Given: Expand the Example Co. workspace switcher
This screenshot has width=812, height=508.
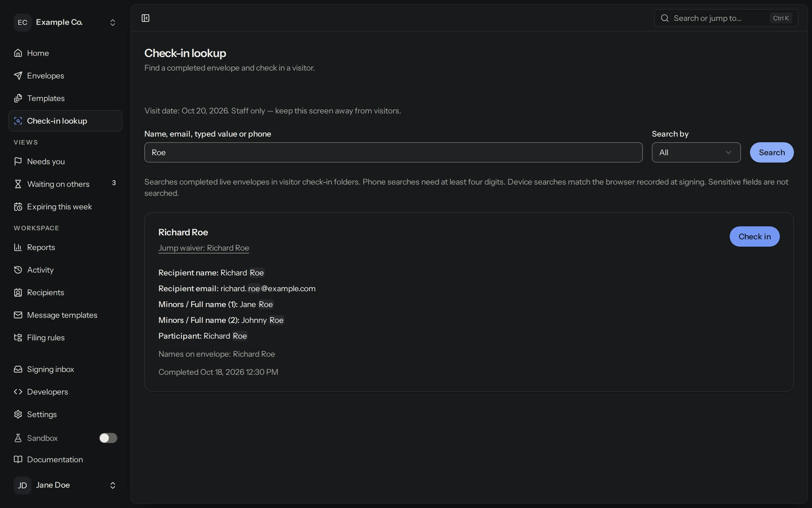Looking at the screenshot, I should 65,22.
